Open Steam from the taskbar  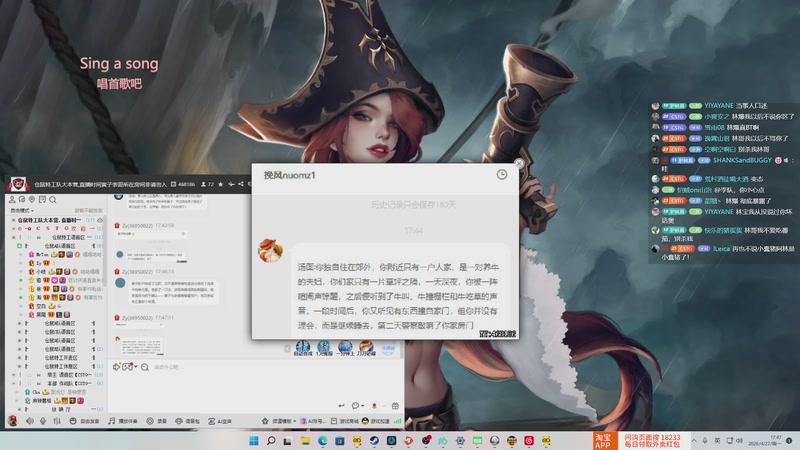tap(374, 440)
